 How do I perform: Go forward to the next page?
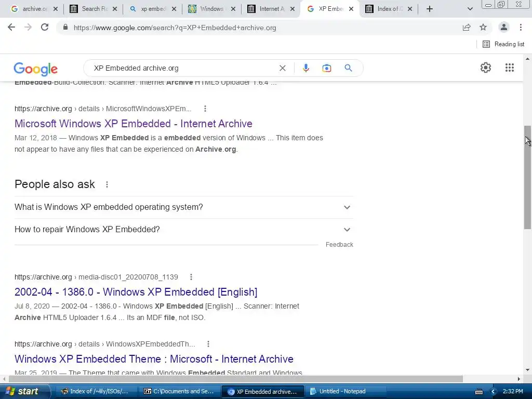pos(28,28)
